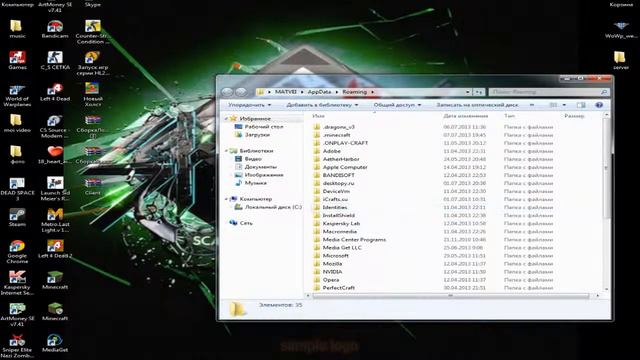Open Kaspersky Internet Security shortcut
The width and height of the screenshot is (640, 360).
[17, 283]
